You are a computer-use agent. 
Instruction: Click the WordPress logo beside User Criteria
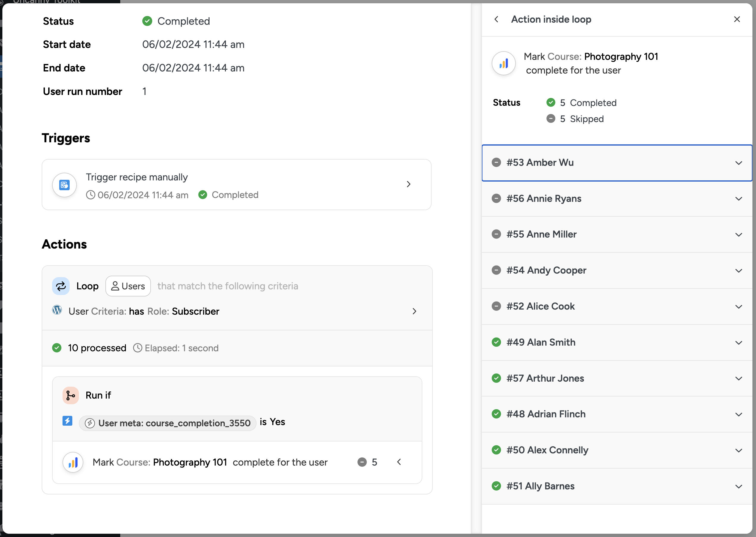coord(57,310)
